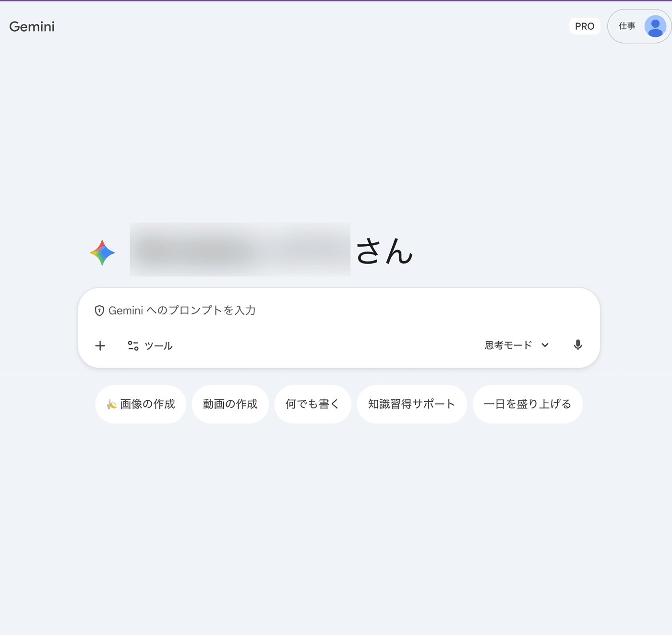Open the 仕事 account switcher
Viewport: 672px width, 635px height.
(x=627, y=26)
